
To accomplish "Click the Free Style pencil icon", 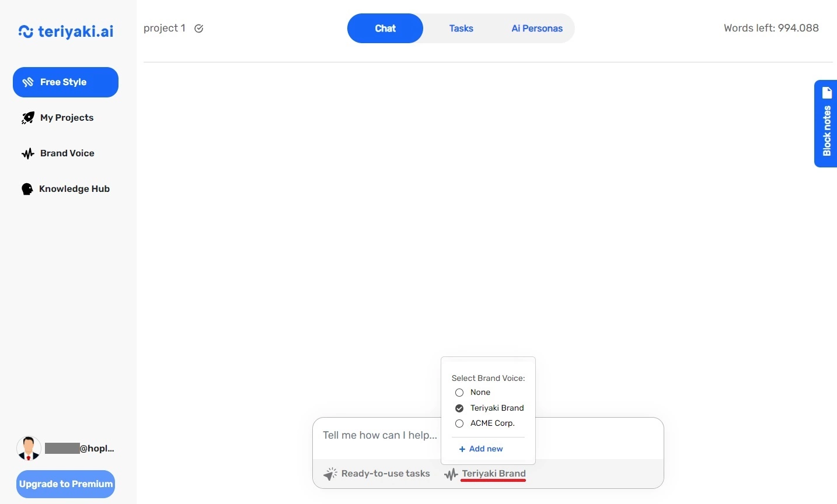I will tap(28, 82).
